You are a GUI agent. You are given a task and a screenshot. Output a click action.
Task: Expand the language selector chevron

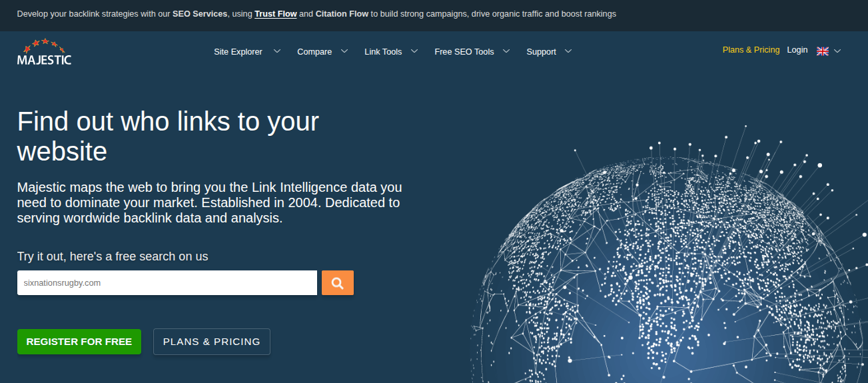(x=837, y=51)
